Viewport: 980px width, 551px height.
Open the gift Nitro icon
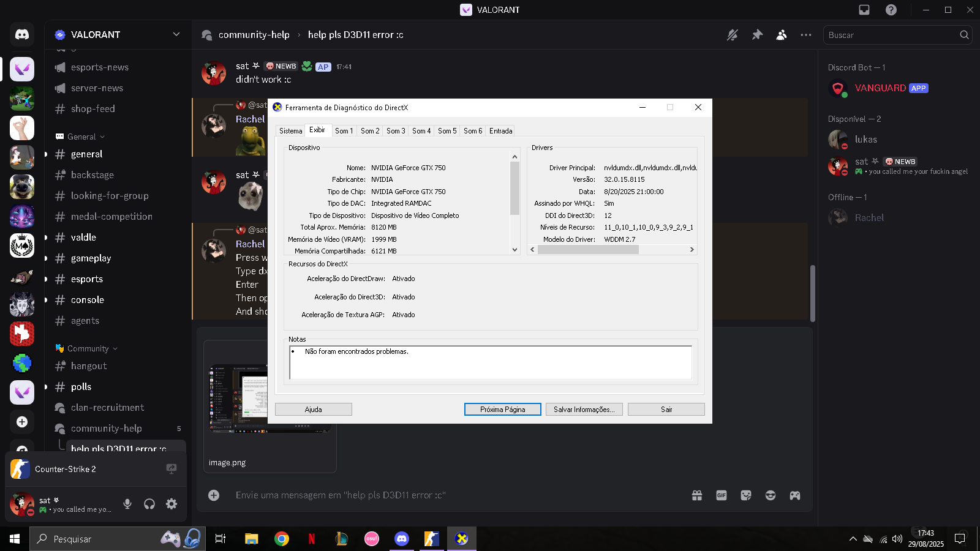[697, 495]
